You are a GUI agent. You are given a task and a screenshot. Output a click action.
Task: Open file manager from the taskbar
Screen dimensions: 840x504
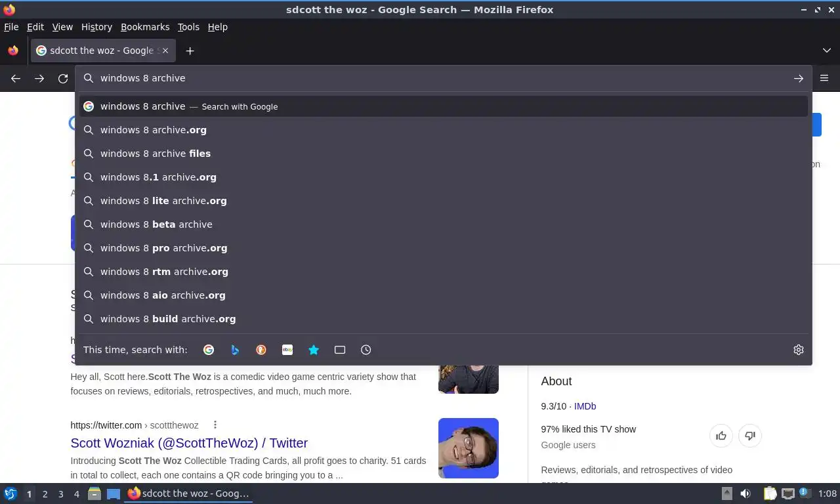[94, 493]
